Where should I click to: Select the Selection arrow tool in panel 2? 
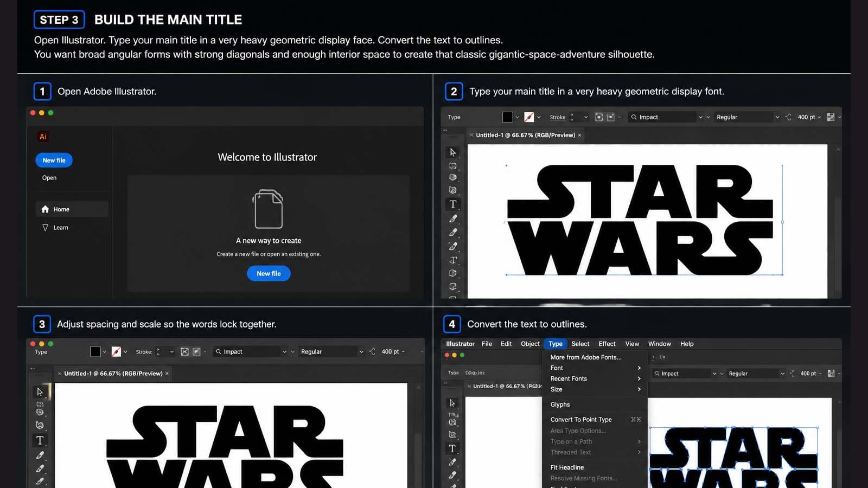click(453, 152)
